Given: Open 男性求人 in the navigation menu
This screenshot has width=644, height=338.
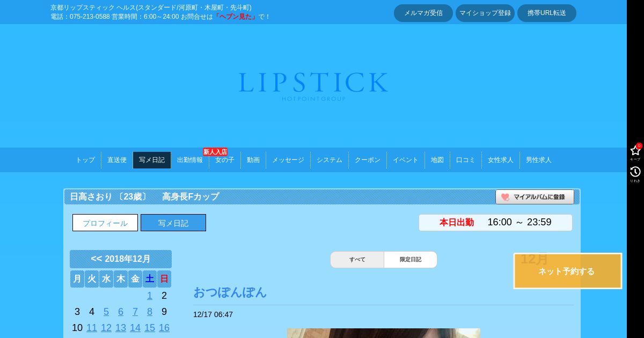Looking at the screenshot, I should point(539,160).
